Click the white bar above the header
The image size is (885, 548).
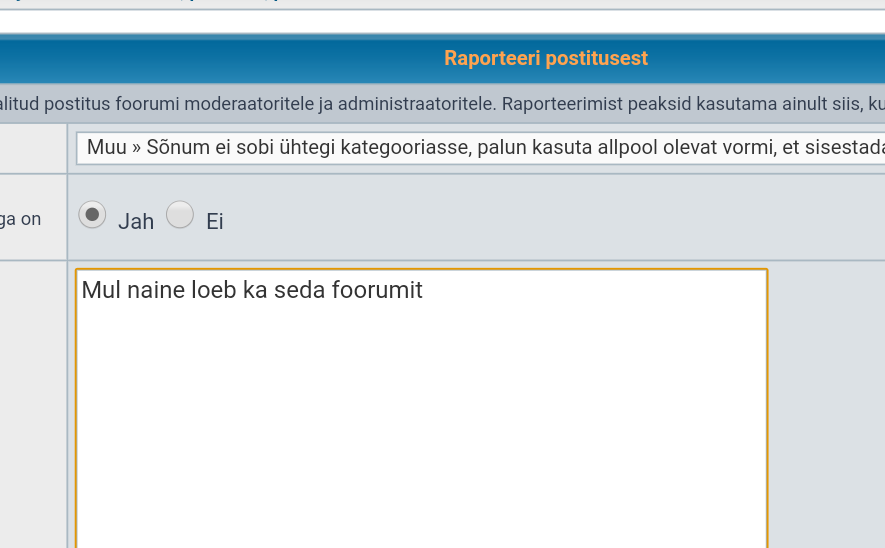(442, 22)
